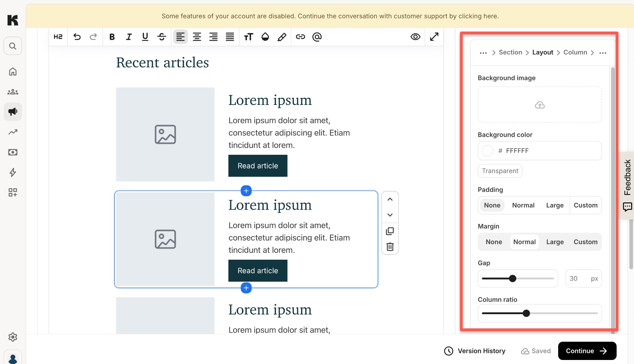The image size is (634, 364).
Task: Toggle strikethrough formatting
Action: [x=162, y=37]
